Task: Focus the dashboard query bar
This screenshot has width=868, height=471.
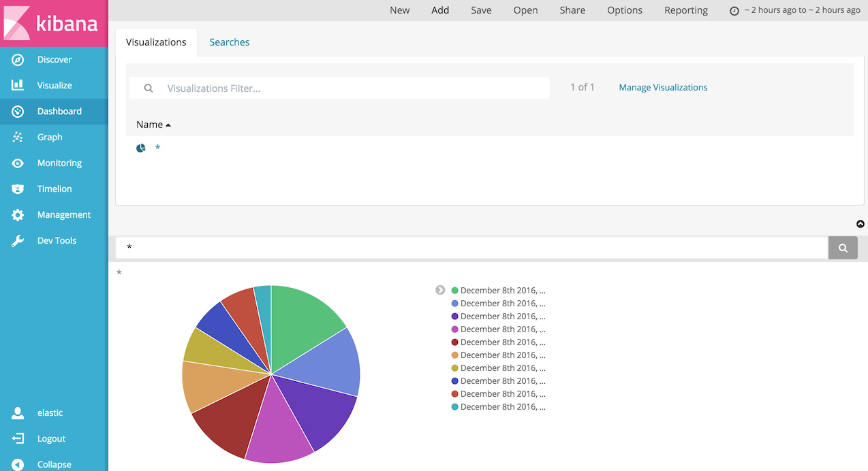Action: (471, 248)
